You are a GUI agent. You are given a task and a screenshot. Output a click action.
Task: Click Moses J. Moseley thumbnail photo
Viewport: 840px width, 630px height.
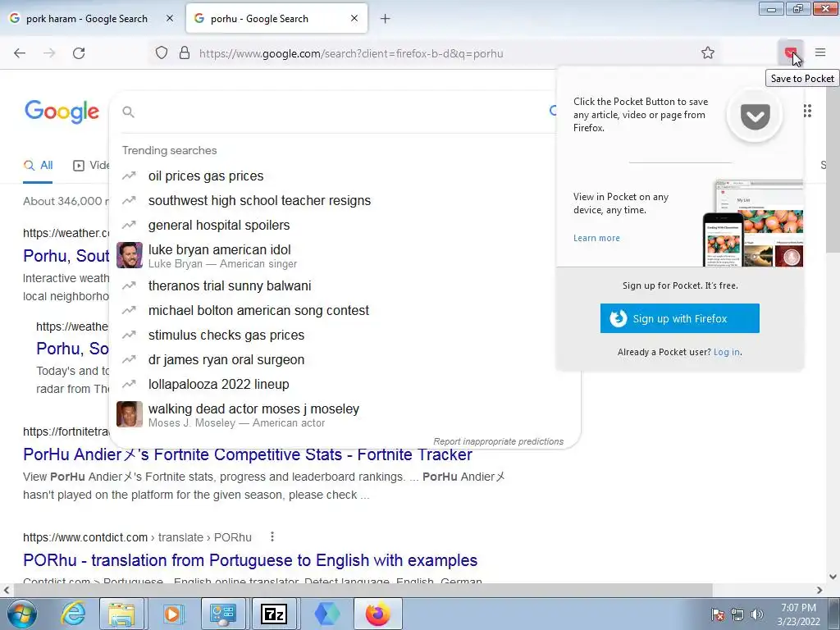(130, 414)
